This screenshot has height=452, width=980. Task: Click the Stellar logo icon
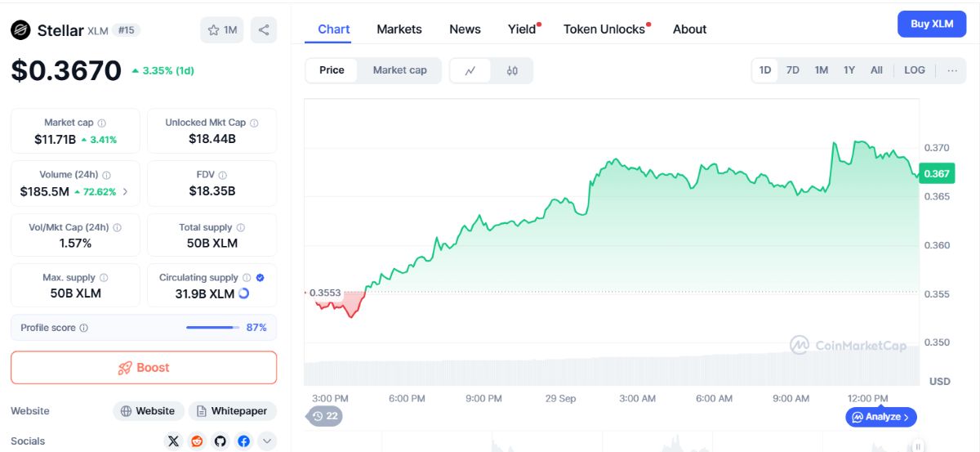[20, 30]
